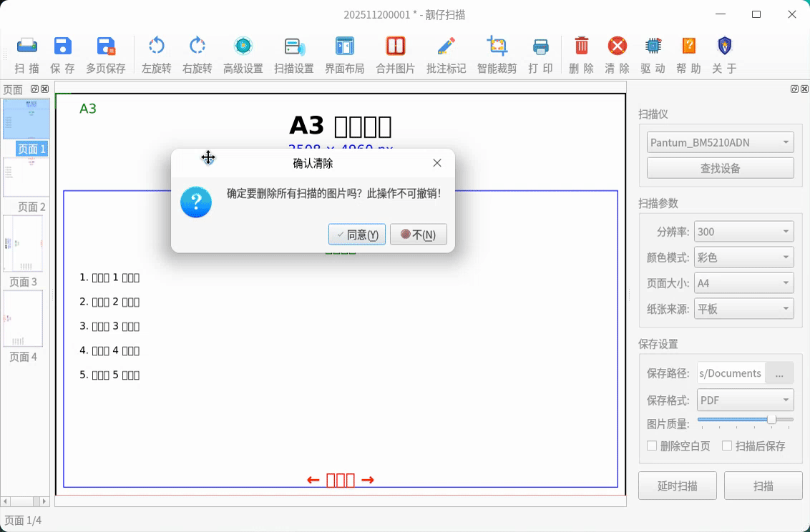This screenshot has height=532, width=810.
Task: Browse save path with ... button
Action: (779, 373)
